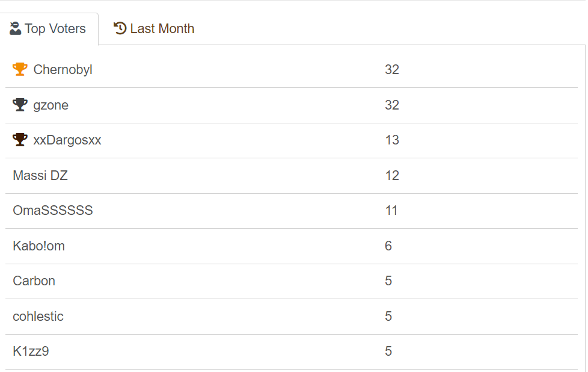This screenshot has height=372, width=588.
Task: Click the gold trophy icon beside Chernobyl
Action: point(20,69)
